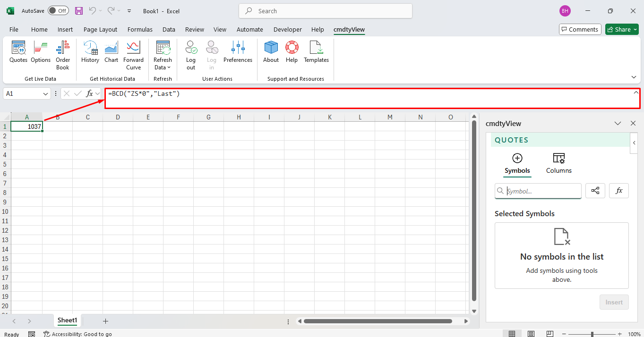Toggle AutoSave switch
The height and width of the screenshot is (337, 644).
58,11
